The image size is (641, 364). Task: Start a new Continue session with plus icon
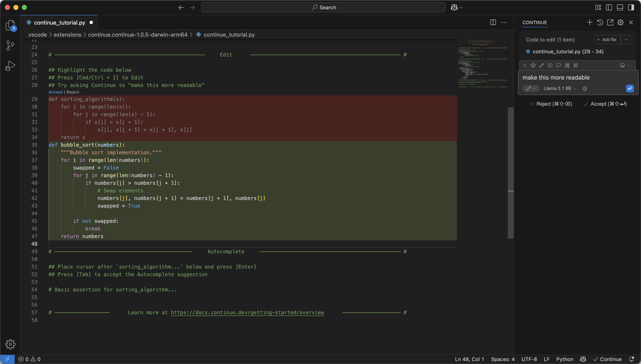(590, 22)
